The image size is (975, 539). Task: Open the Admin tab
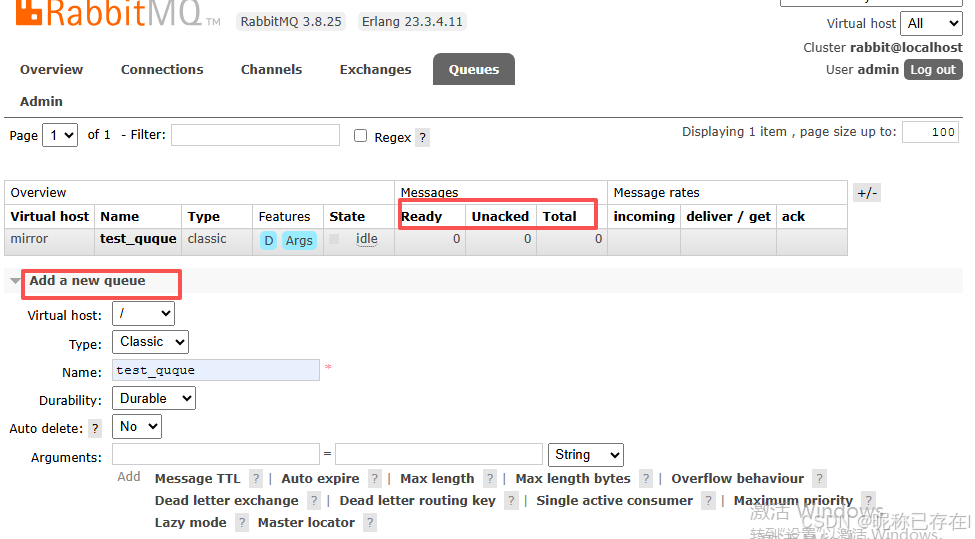coord(41,101)
